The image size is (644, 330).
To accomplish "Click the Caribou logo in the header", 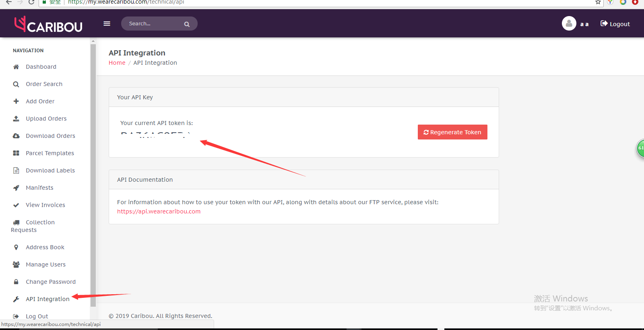I will [x=48, y=25].
